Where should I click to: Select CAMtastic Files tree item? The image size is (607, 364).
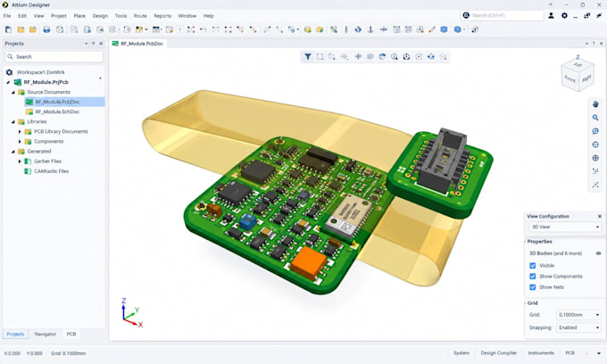(51, 171)
